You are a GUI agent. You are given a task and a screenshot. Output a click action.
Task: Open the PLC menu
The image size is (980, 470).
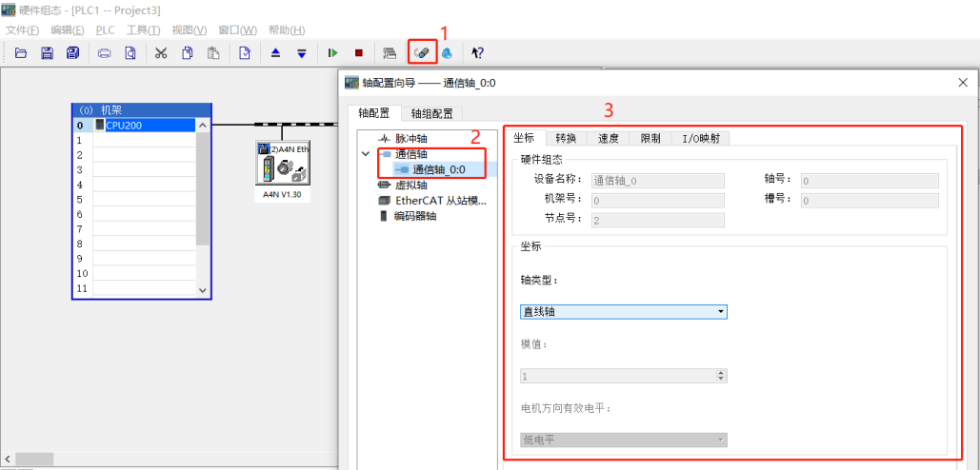click(105, 30)
